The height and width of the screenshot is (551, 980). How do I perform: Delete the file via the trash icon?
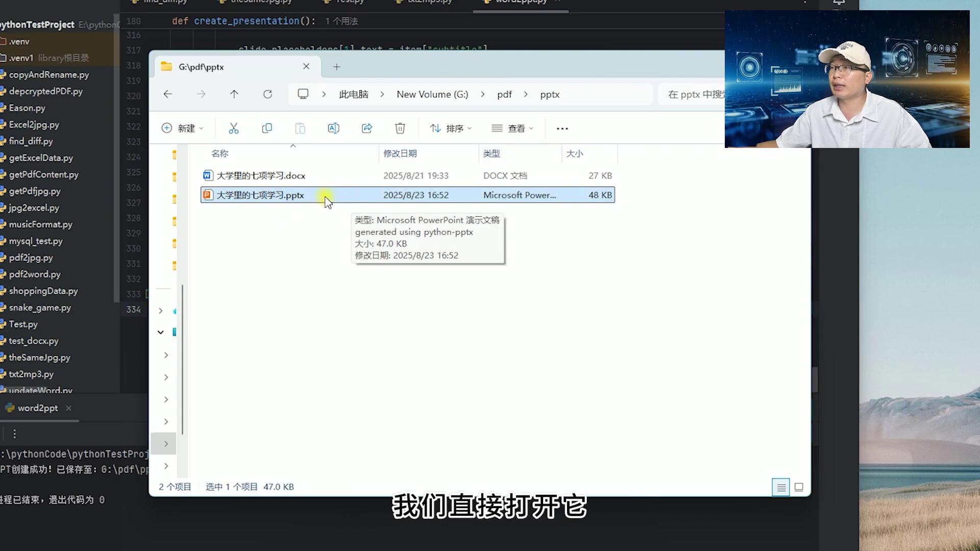click(x=400, y=128)
